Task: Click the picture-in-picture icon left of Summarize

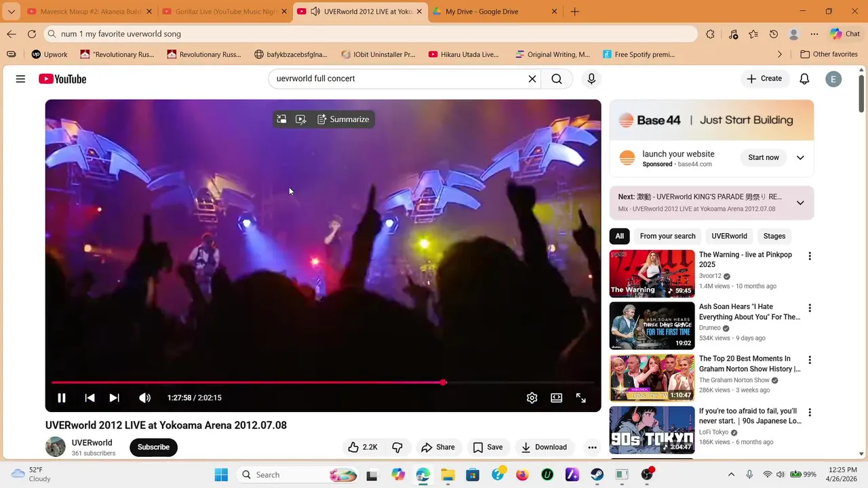Action: (281, 119)
